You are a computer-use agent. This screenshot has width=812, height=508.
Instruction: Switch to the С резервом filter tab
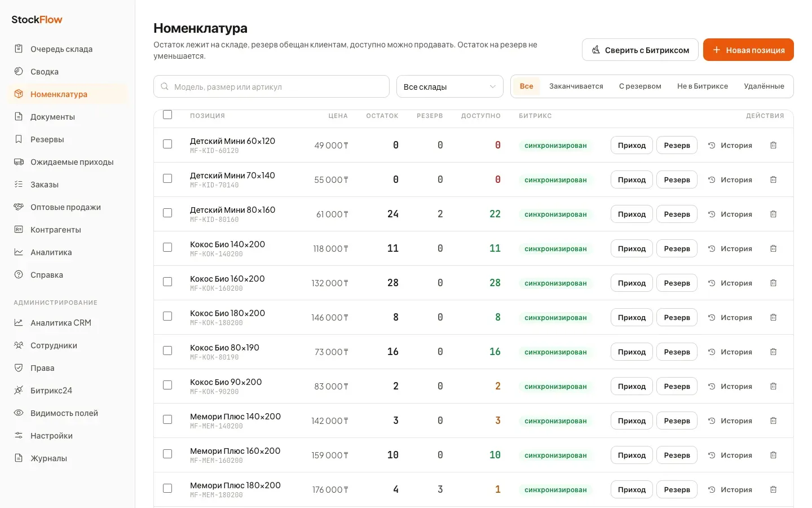point(640,86)
